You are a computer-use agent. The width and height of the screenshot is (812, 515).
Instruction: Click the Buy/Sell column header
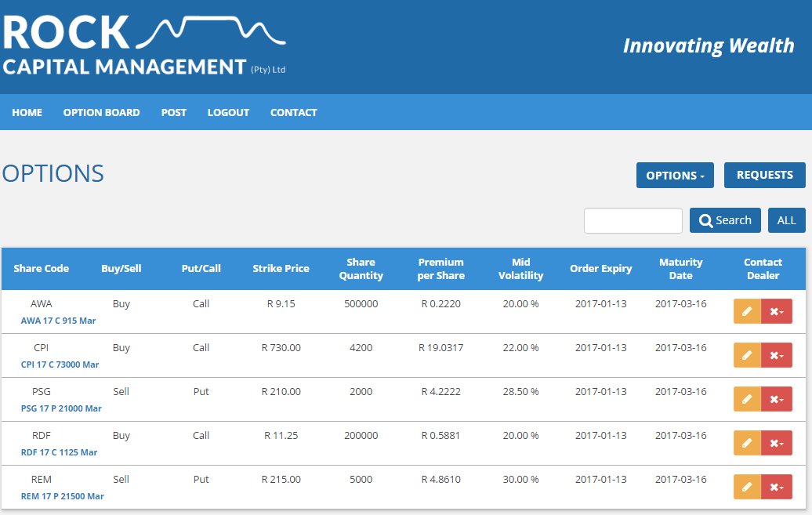pos(121,268)
